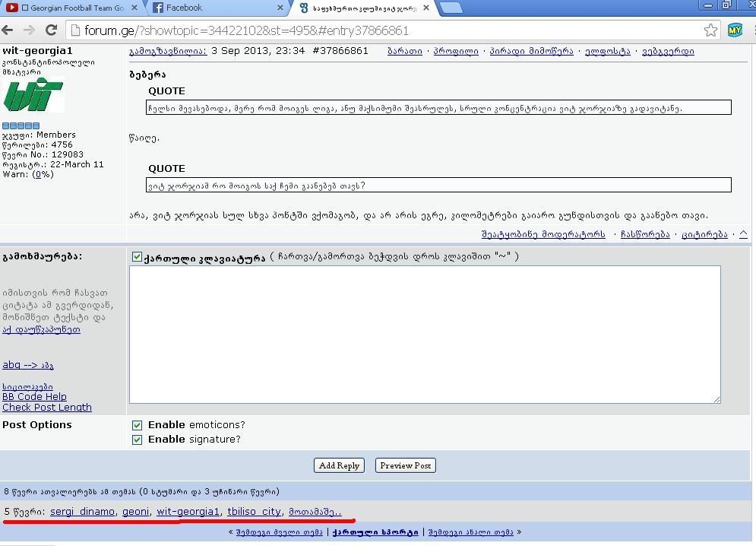Open the wit-georgia1 avatar image
Image resolution: width=756 pixels, height=546 pixels.
coord(33,95)
